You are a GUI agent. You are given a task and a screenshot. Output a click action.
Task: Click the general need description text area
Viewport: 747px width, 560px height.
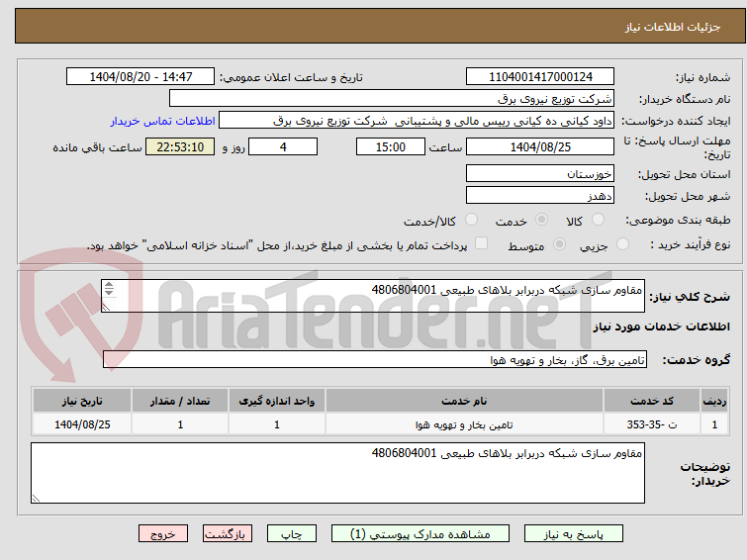(x=373, y=296)
